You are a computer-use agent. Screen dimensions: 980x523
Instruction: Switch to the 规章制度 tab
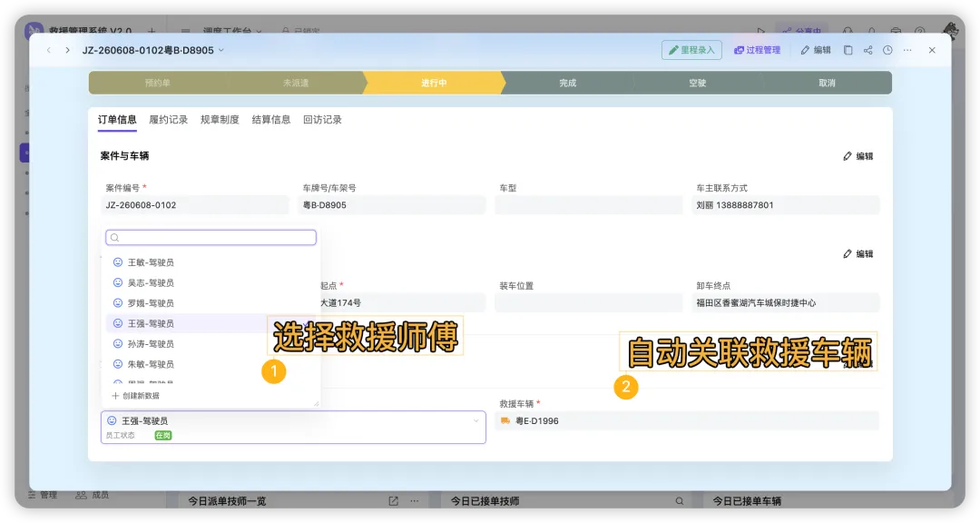[x=220, y=120]
